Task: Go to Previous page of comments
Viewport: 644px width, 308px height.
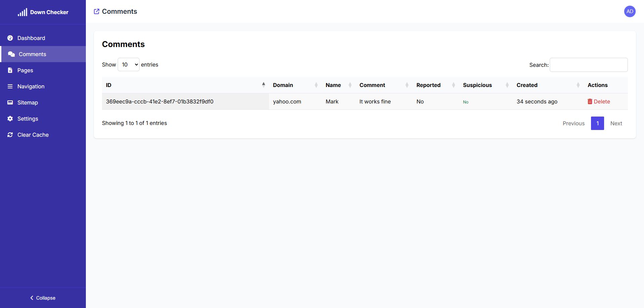Action: point(574,123)
